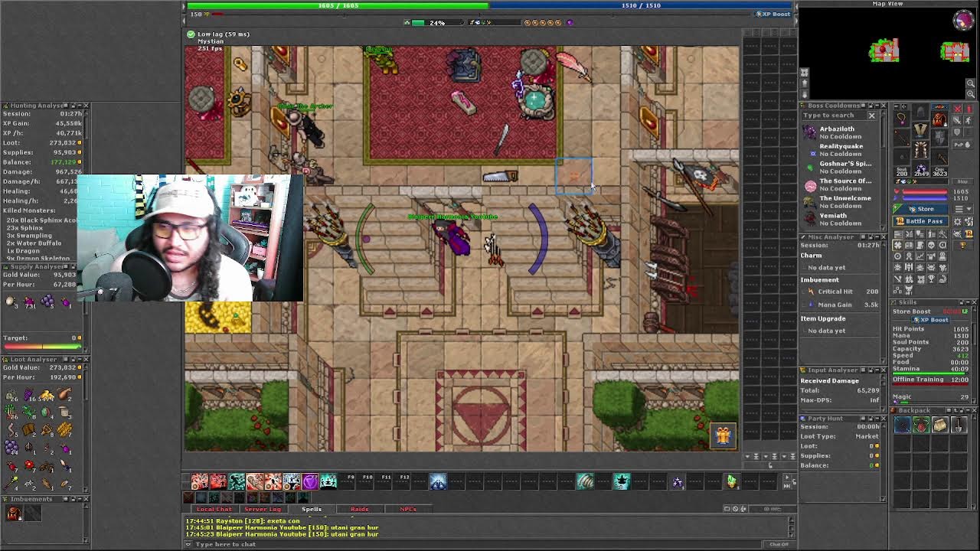Click Arbaziloth boss icon
Image resolution: width=980 pixels, height=551 pixels.
point(809,132)
